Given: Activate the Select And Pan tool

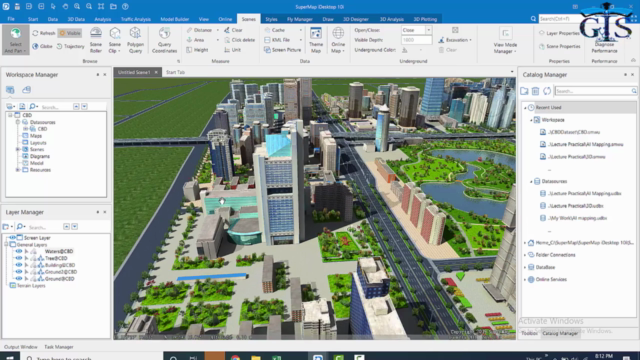Looking at the screenshot, I should tap(15, 40).
